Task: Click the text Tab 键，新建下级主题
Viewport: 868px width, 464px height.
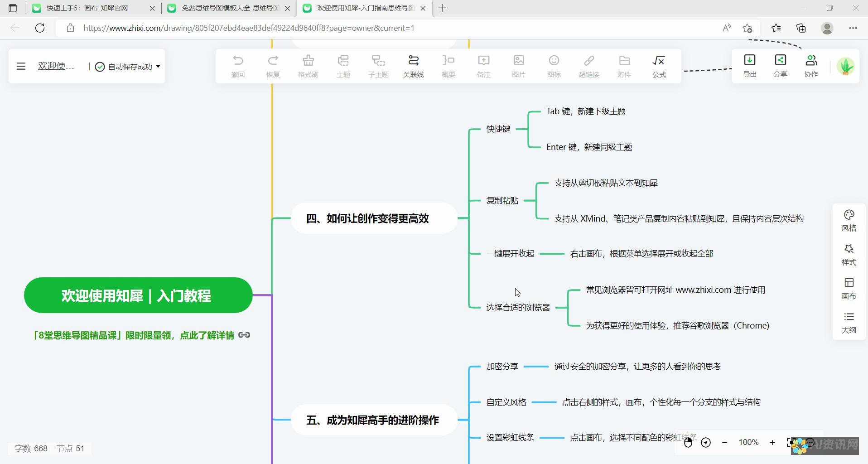Action: click(586, 111)
